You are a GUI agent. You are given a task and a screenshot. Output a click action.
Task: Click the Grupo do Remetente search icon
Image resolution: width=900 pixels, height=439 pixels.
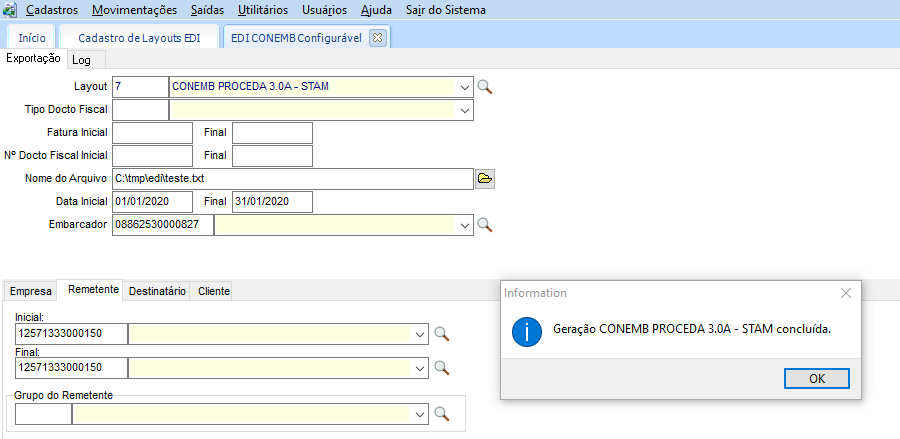(x=441, y=413)
